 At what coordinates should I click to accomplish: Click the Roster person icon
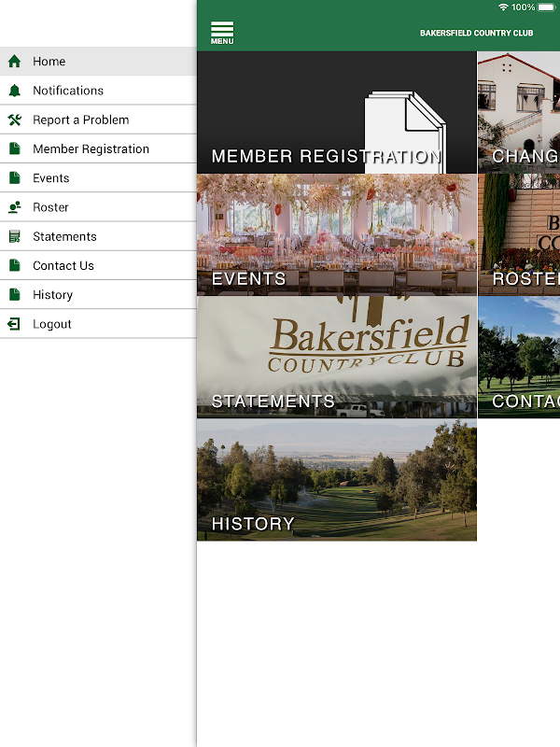[15, 207]
